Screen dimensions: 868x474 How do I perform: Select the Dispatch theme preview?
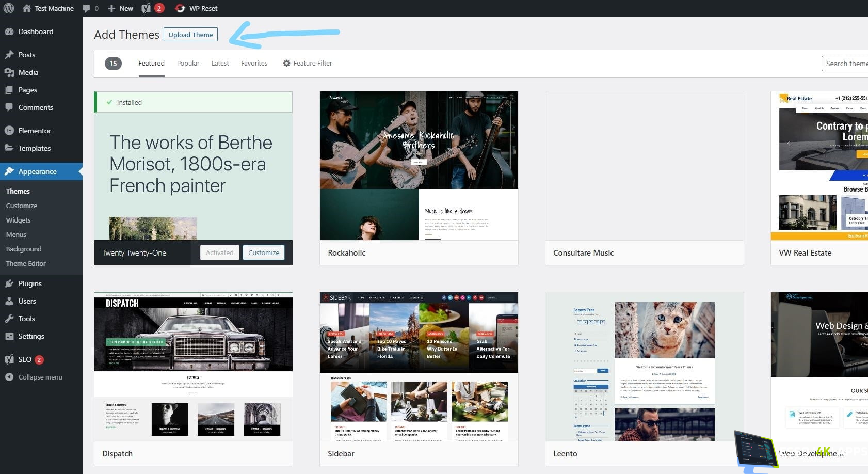[193, 367]
